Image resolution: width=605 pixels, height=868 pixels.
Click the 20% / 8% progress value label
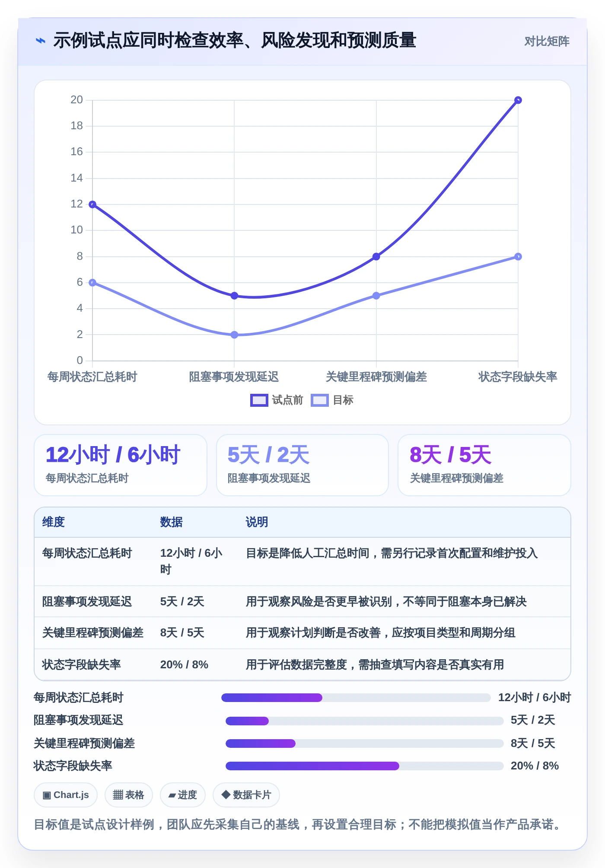click(x=535, y=766)
